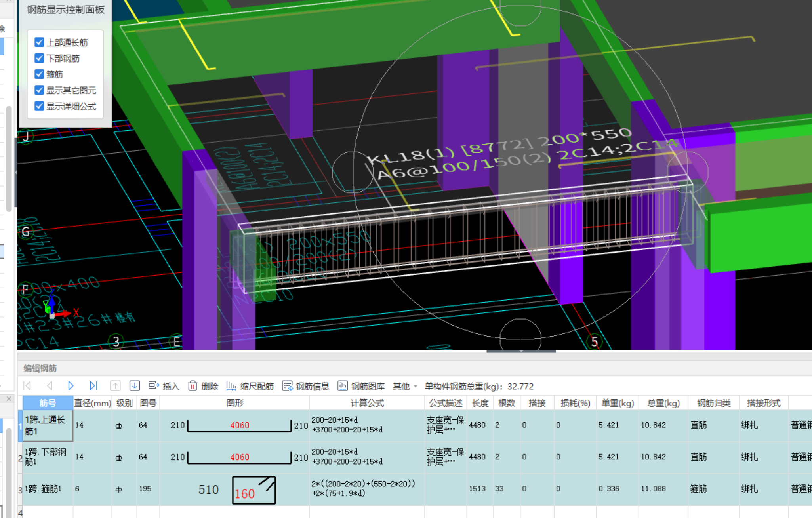The image size is (812, 518).
Task: Select row 1跨.上通长筋1
Action: 48,425
